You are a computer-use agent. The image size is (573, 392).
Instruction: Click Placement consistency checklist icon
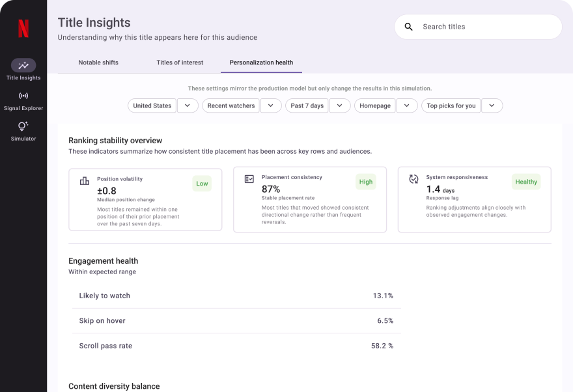coord(249,179)
